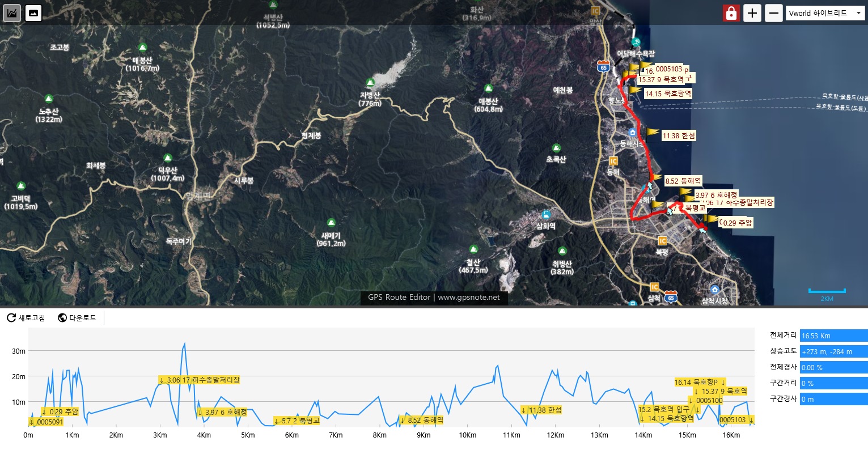Click the 덕우산 (1007.4m) mountain icon
Viewport: 868px width, 450px height.
[168, 158]
